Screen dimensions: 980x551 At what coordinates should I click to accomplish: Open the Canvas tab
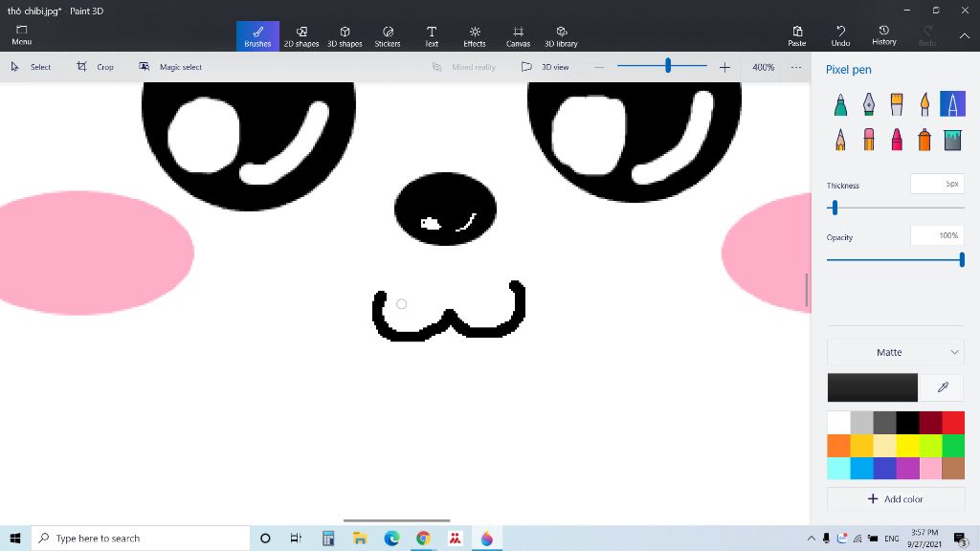[518, 36]
